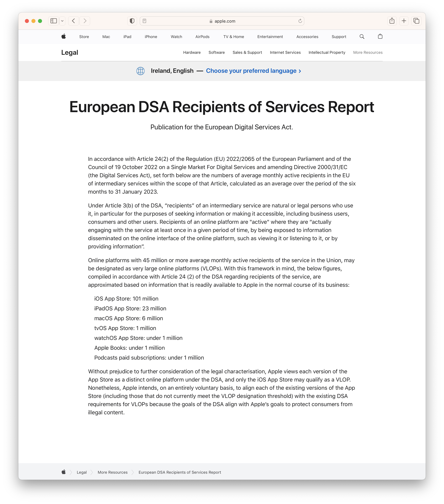Reload the current page

click(x=300, y=21)
